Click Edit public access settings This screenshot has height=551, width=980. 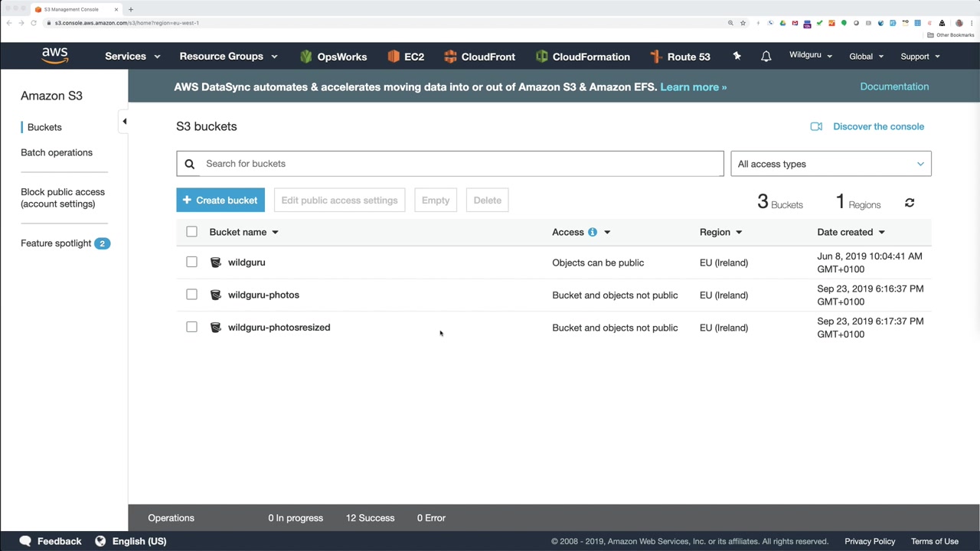[x=339, y=201]
